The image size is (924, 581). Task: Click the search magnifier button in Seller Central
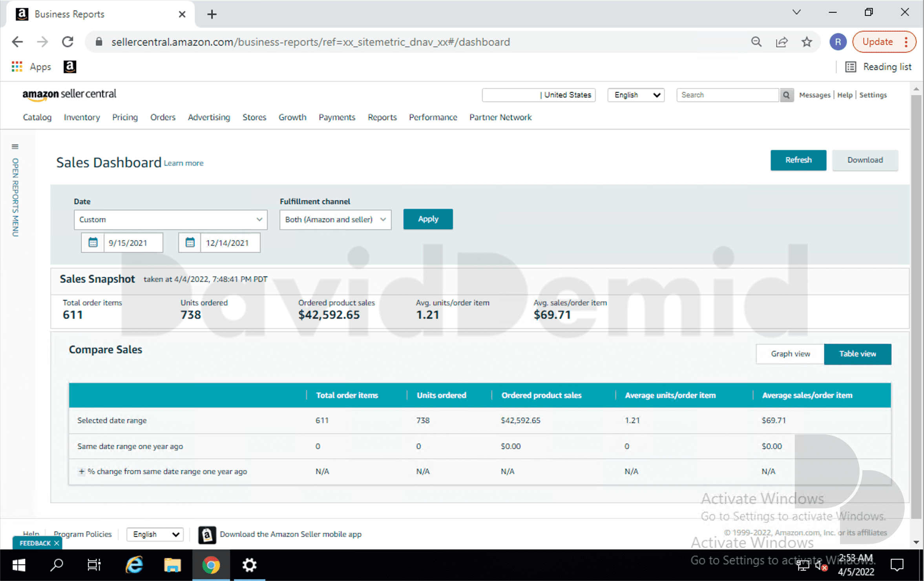(786, 95)
